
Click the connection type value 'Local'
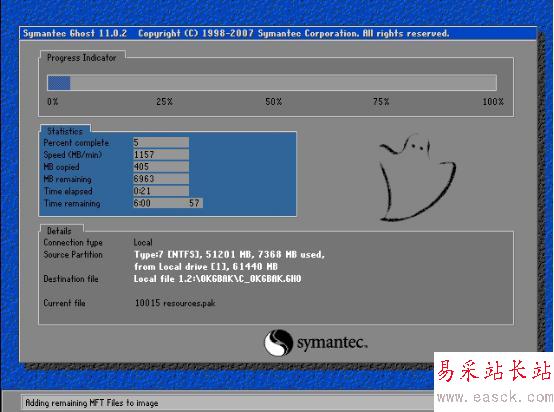coord(143,242)
